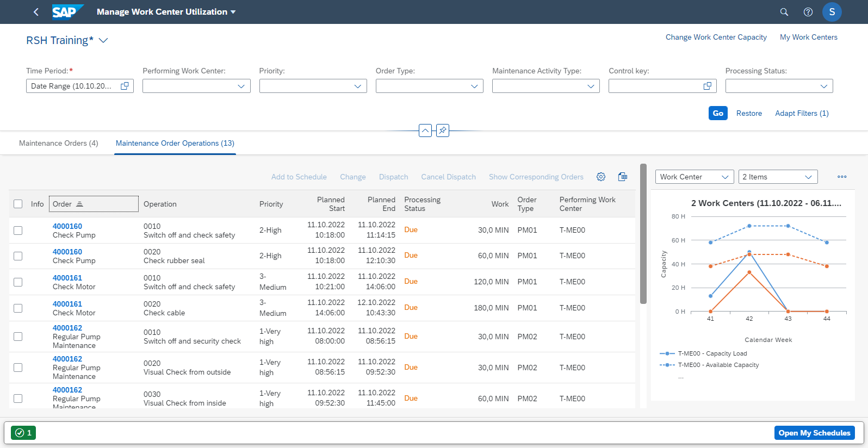868x448 pixels.
Task: Click the table vertical scrollbar
Action: [643, 234]
